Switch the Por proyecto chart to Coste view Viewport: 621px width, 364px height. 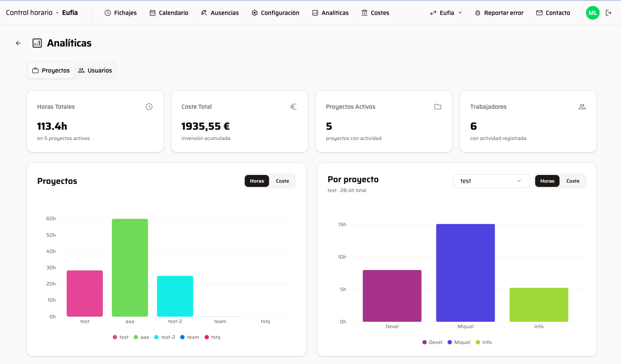tap(573, 181)
